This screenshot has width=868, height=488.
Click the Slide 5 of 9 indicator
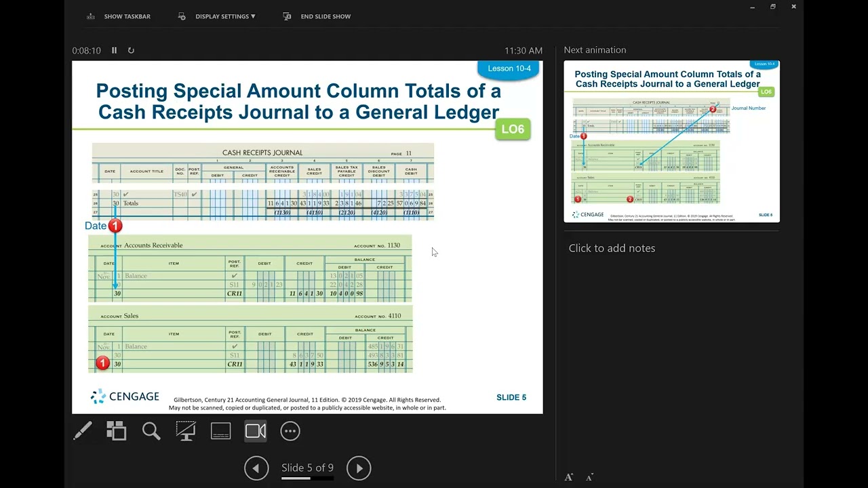point(307,468)
